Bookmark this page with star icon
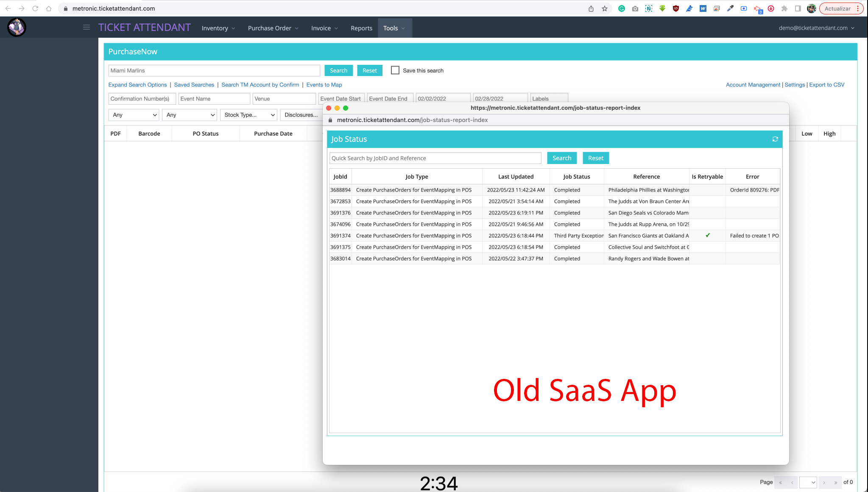Image resolution: width=868 pixels, height=492 pixels. tap(605, 8)
